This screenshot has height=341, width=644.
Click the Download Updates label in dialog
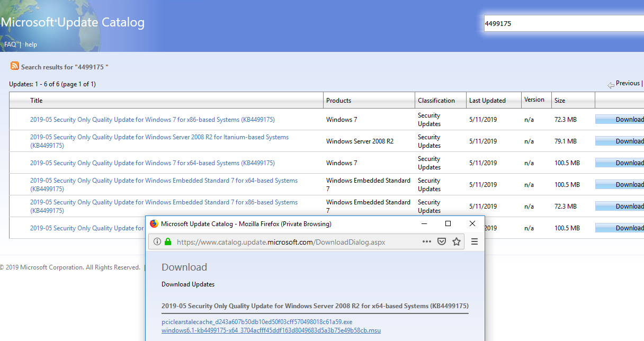(188, 284)
